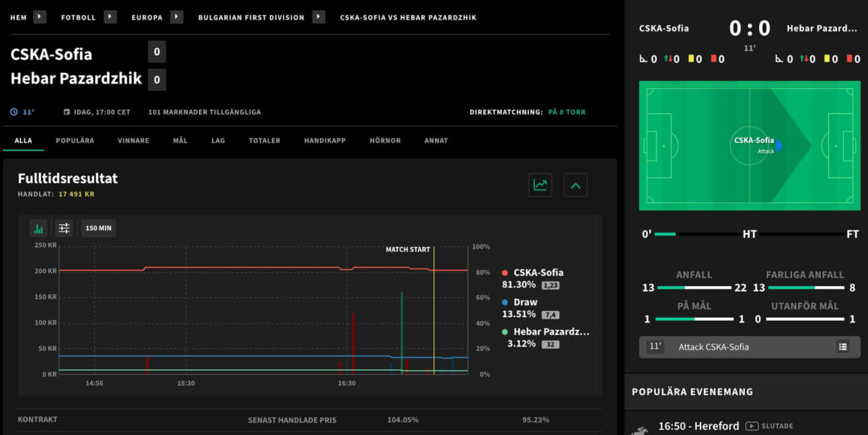The height and width of the screenshot is (435, 868).
Task: Click the video SLUTADE icon next to Hereford
Action: pos(752,426)
